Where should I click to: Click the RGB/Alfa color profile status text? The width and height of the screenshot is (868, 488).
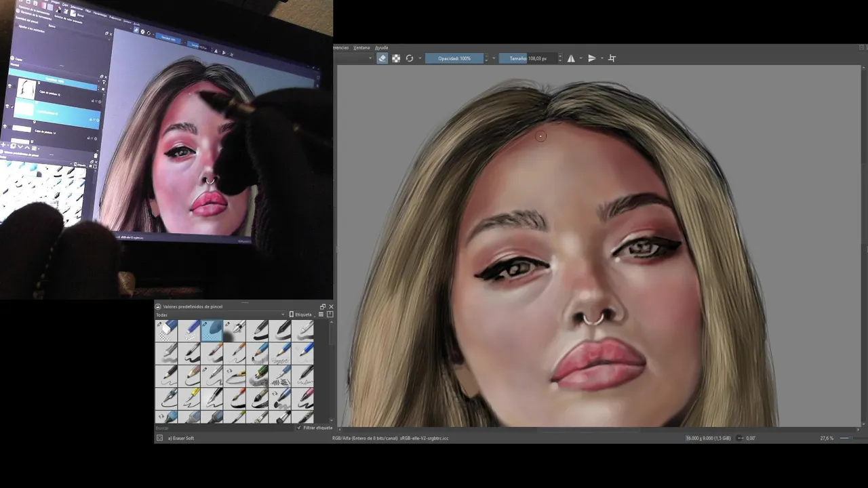click(x=390, y=439)
